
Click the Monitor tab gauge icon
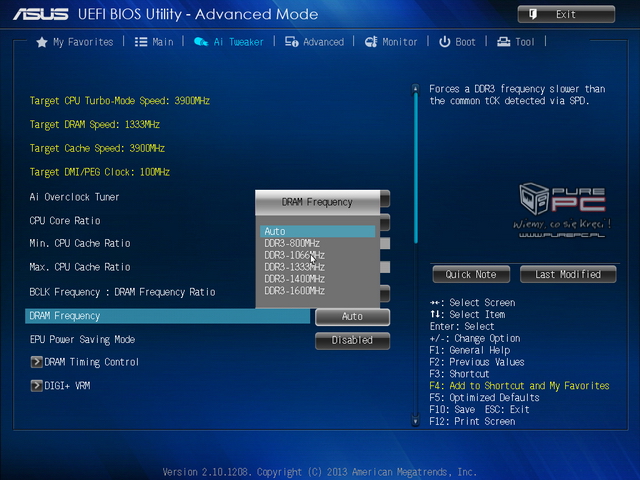[x=371, y=42]
